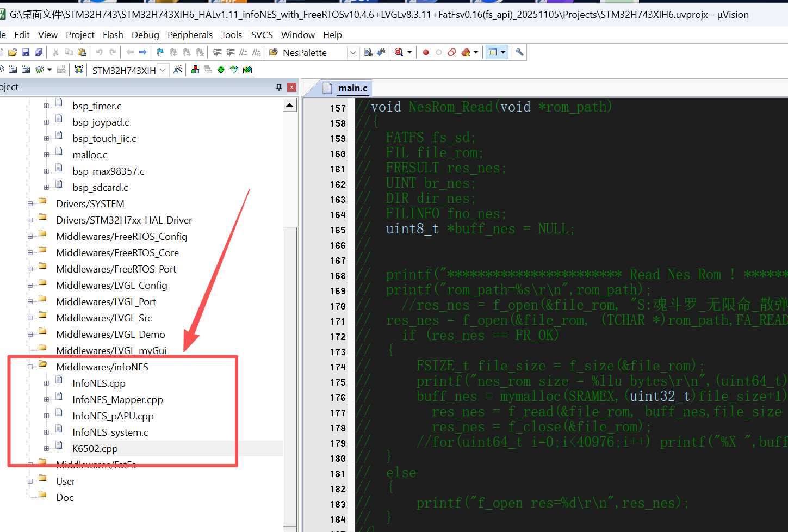788x532 pixels.
Task: Comment selection toolbar icon
Action: click(x=243, y=52)
